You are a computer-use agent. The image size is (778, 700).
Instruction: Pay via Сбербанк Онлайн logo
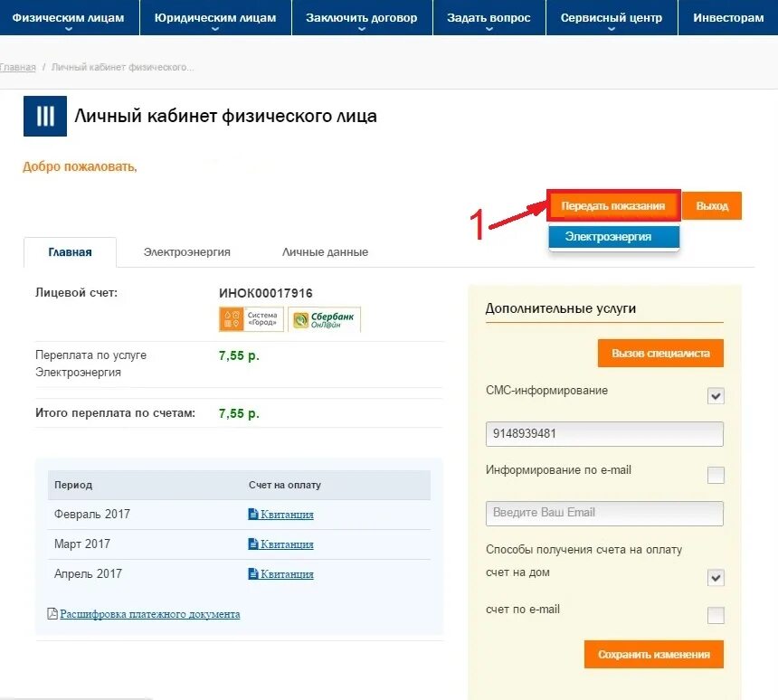pyautogui.click(x=325, y=319)
